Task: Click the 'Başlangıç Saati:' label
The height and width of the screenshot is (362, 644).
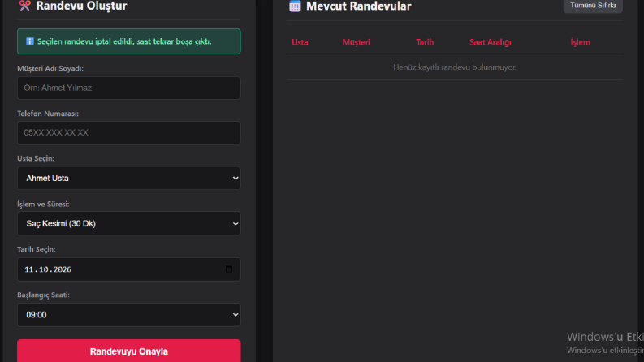Action: (43, 295)
